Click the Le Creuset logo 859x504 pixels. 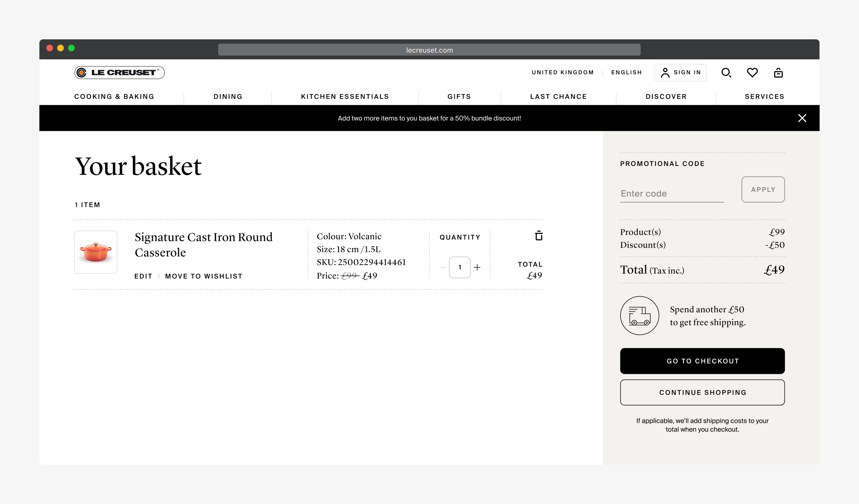tap(119, 73)
